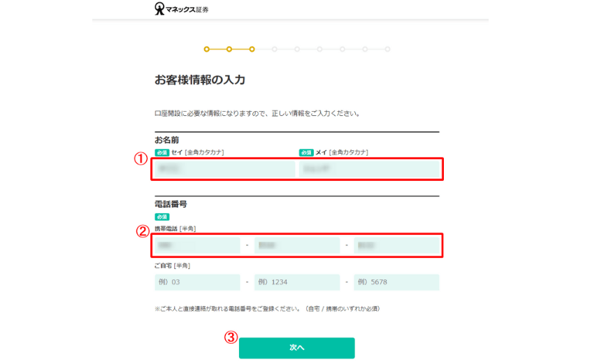This screenshot has width=590, height=364.
Task: Select the fifth progress step circle
Action: [297, 50]
